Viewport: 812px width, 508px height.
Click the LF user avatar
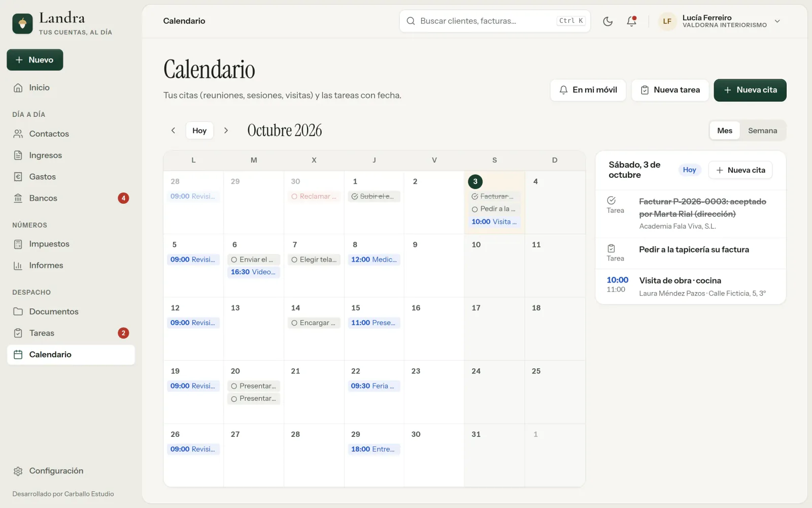667,21
